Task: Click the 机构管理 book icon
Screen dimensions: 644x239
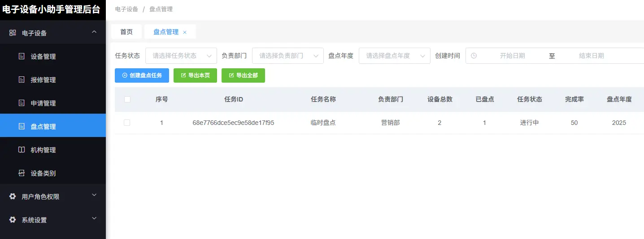Action: 22,150
